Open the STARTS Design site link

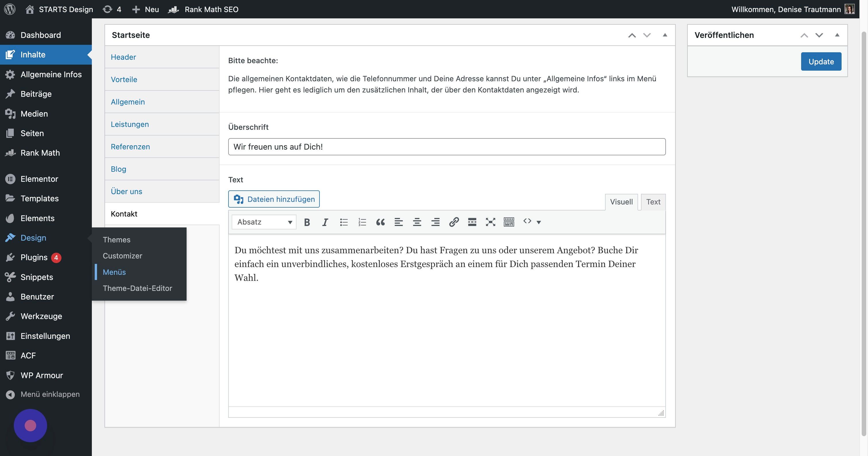(59, 9)
